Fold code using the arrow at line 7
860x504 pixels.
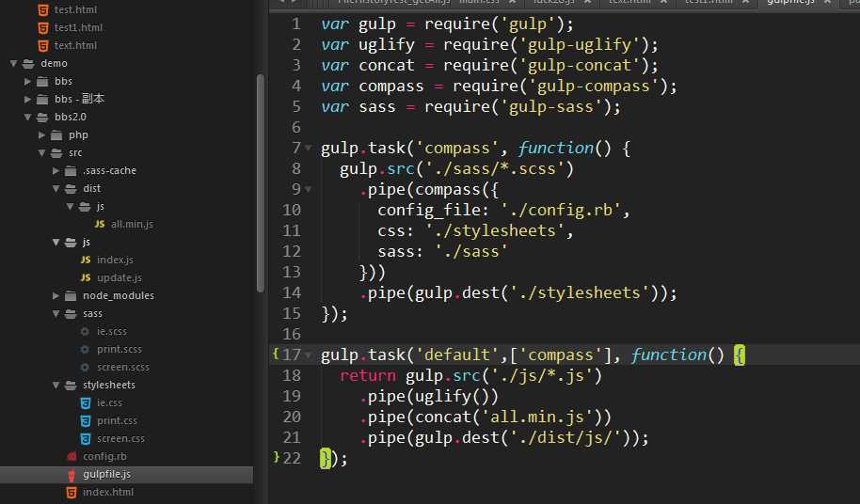pos(309,148)
